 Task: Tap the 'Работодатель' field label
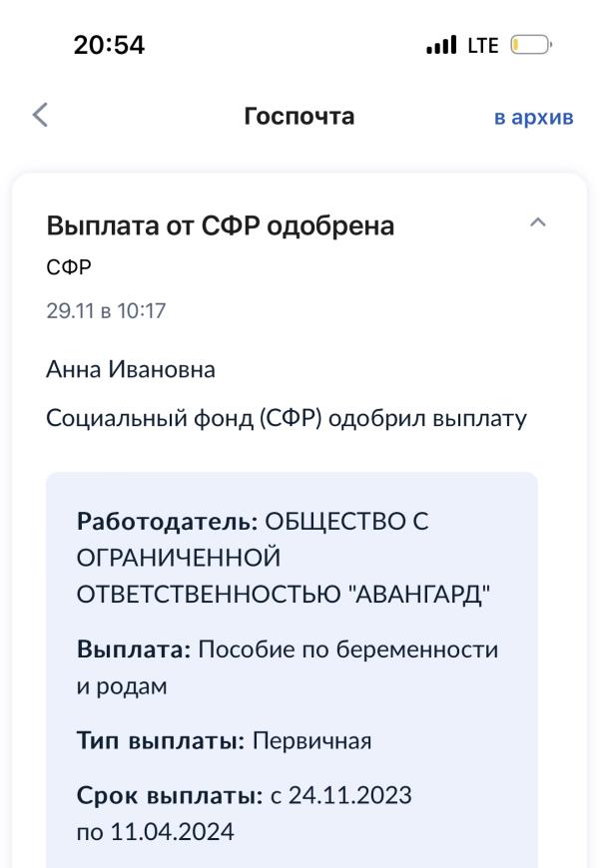168,522
